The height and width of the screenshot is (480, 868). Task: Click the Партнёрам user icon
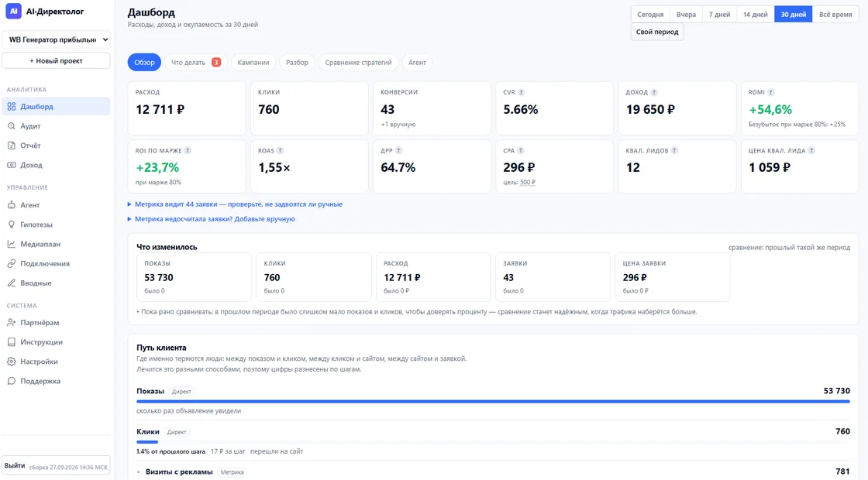pyautogui.click(x=12, y=322)
